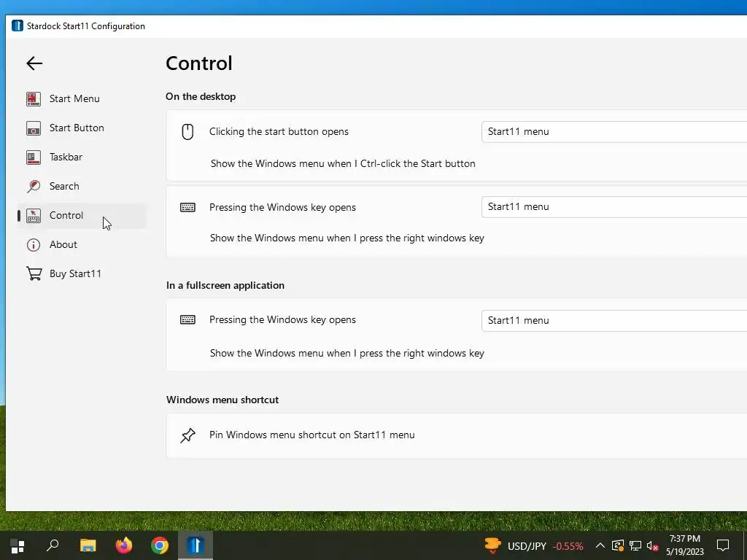Click the 'In a fullscreen application' heading
Image resolution: width=747 pixels, height=560 pixels.
click(225, 285)
